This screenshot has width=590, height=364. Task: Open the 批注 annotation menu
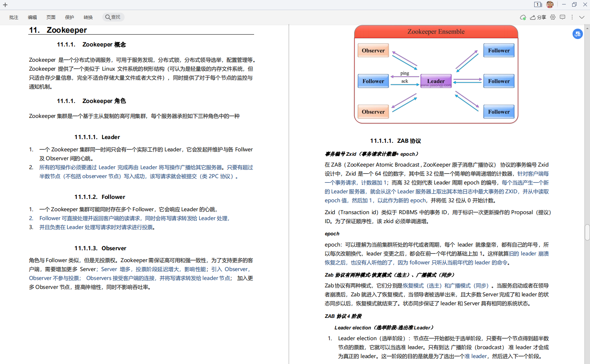(x=14, y=17)
